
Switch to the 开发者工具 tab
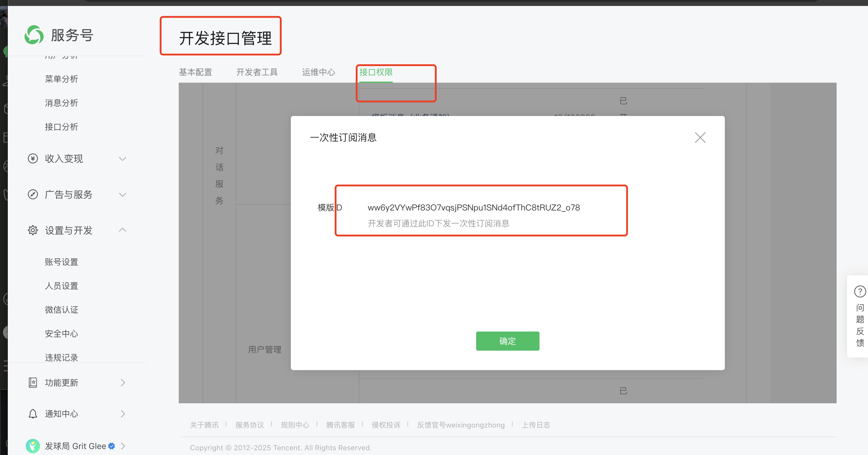pyautogui.click(x=257, y=72)
